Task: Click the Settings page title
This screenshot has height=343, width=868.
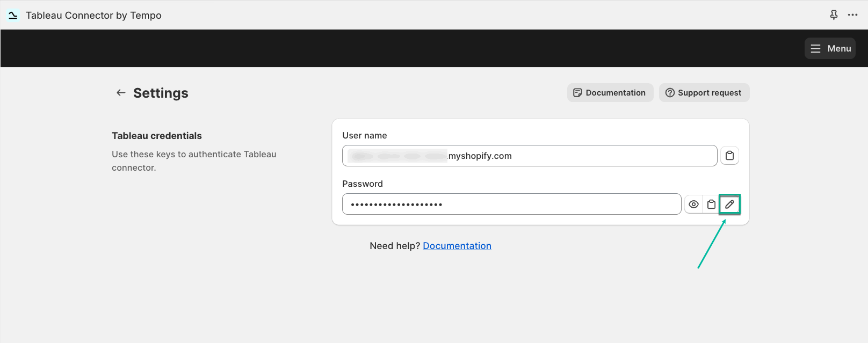Action: [161, 93]
